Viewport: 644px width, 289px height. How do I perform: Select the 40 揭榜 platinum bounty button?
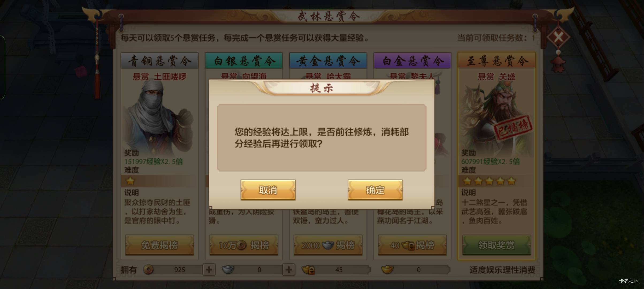point(412,245)
